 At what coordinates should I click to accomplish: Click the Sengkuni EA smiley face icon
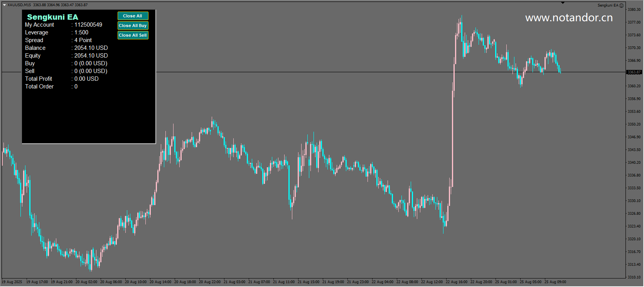click(x=621, y=5)
